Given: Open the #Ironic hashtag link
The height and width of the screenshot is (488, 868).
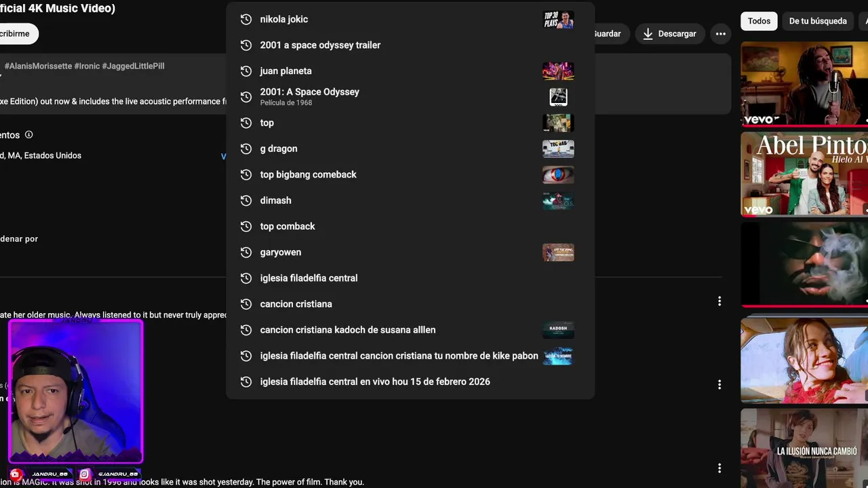Looking at the screenshot, I should pyautogui.click(x=87, y=66).
